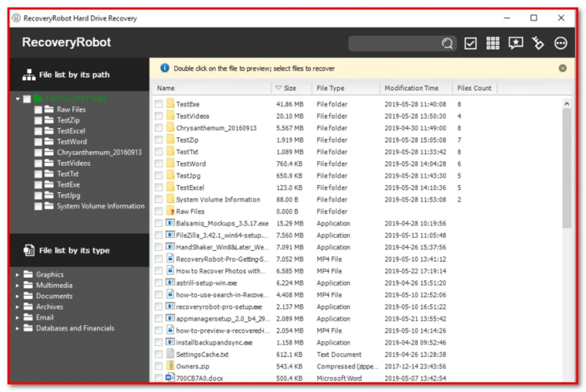Screen dimensions: 586x392
Task: Check the Raw Files box in the tree
Action: click(x=38, y=110)
